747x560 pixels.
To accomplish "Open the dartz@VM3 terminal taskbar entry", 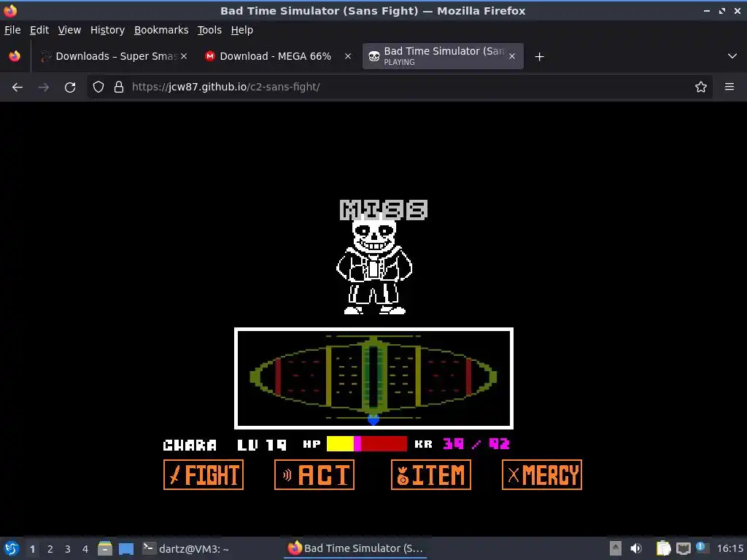I will point(186,548).
